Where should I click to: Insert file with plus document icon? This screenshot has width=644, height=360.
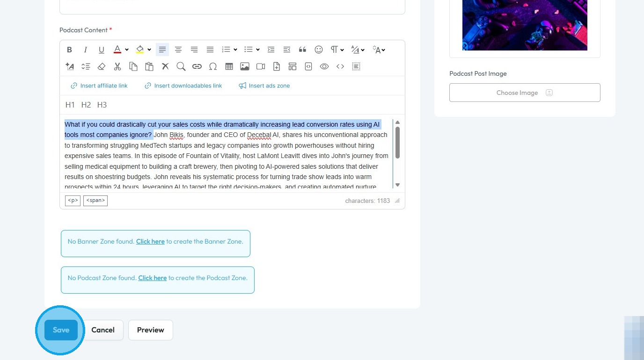point(277,66)
